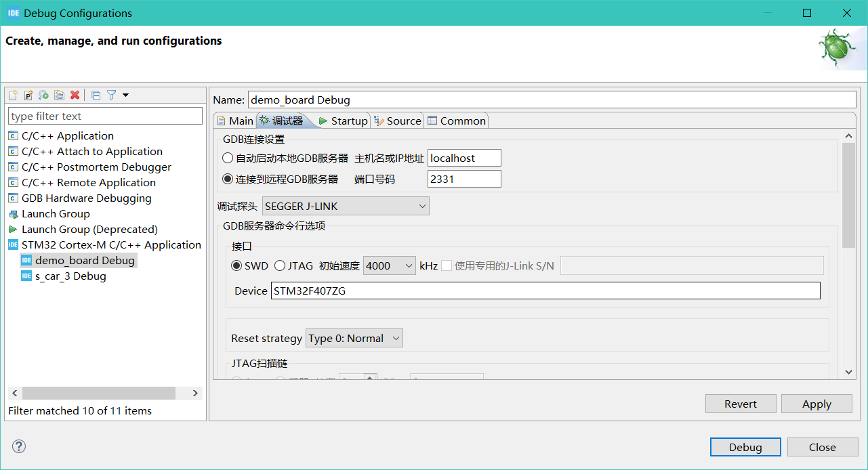Open the Reset strategy dropdown
The width and height of the screenshot is (868, 470).
(354, 339)
